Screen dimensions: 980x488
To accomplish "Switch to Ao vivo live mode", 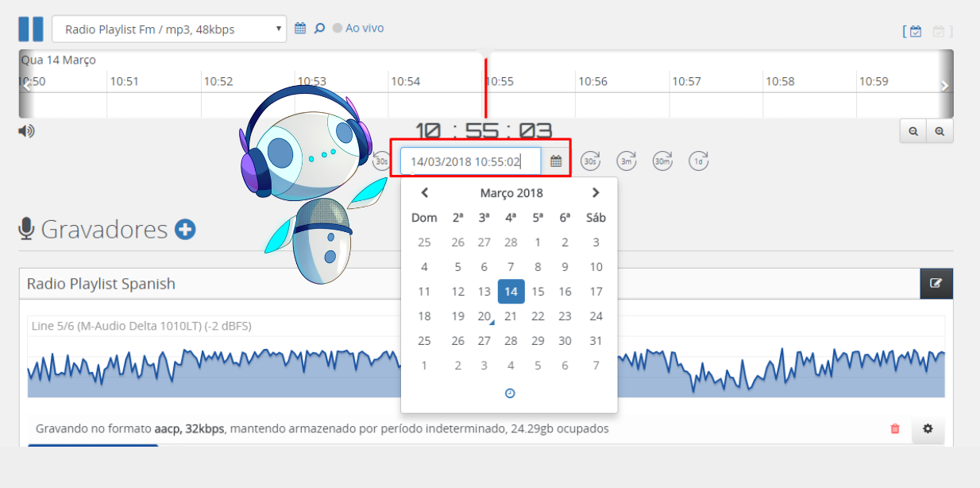I will [358, 28].
